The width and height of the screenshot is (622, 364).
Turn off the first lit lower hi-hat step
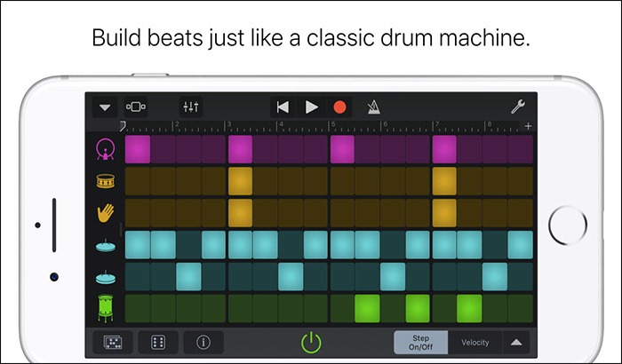[x=188, y=276]
